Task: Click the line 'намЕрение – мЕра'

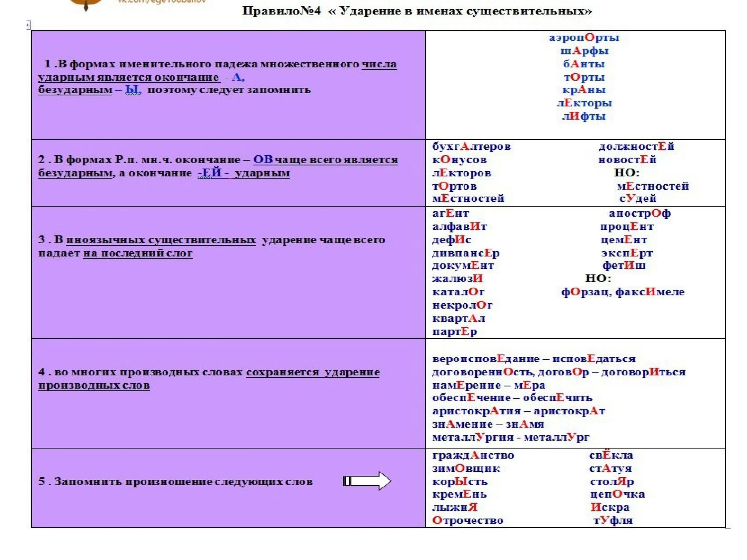Action: point(488,385)
